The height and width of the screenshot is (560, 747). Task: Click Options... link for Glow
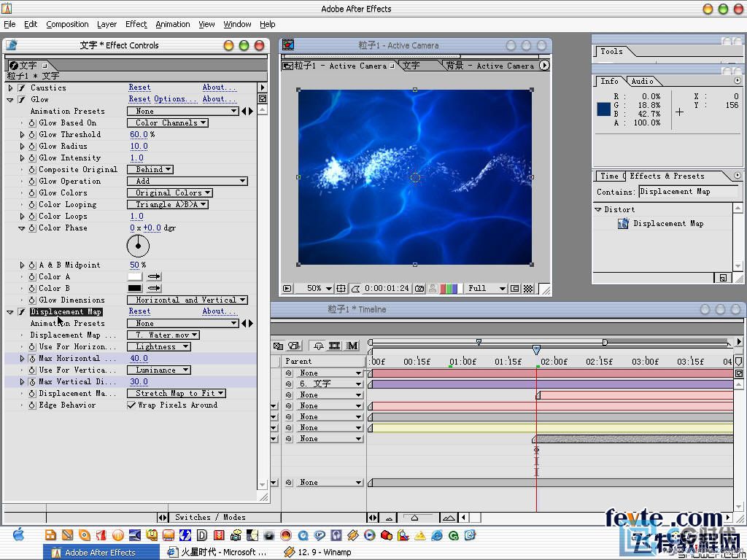[175, 99]
